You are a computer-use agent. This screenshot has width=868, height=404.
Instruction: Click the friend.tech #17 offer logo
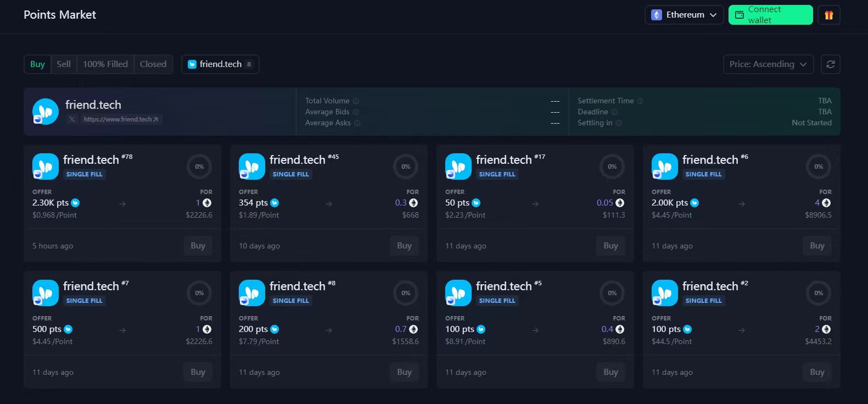458,167
